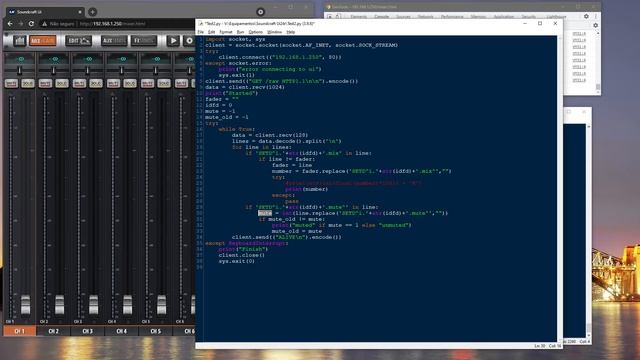Click the pan slider knob on channel 1
The image size is (640, 360).
pos(20,71)
